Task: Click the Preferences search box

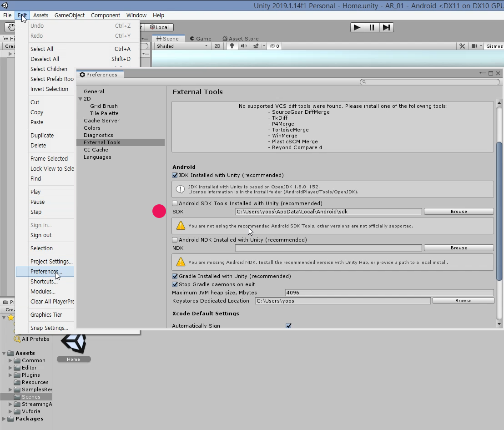Action: [430, 82]
